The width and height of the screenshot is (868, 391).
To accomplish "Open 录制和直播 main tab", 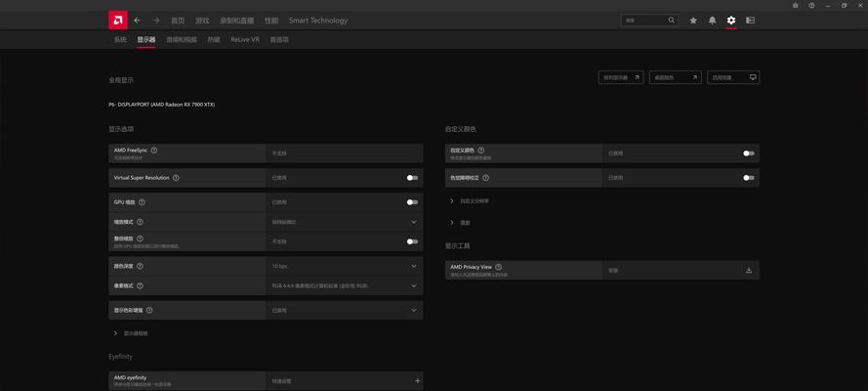I will 237,21.
